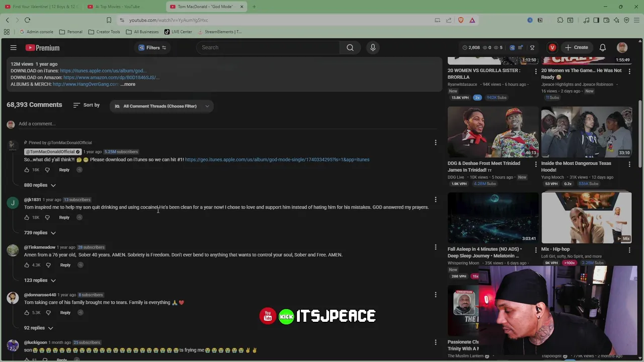This screenshot has height=362, width=644.
Task: Open Brave Rewards triangle icon
Action: (x=472, y=20)
